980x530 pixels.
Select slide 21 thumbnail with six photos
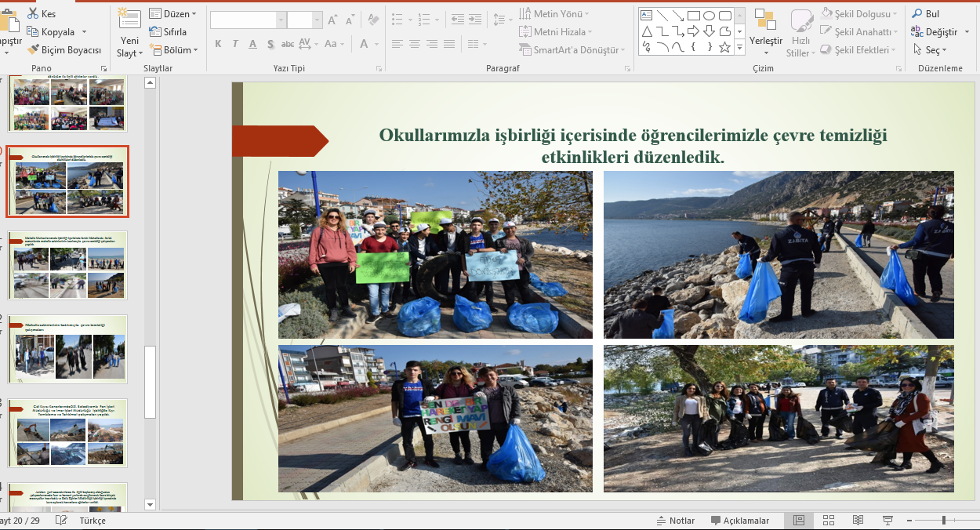tap(67, 265)
